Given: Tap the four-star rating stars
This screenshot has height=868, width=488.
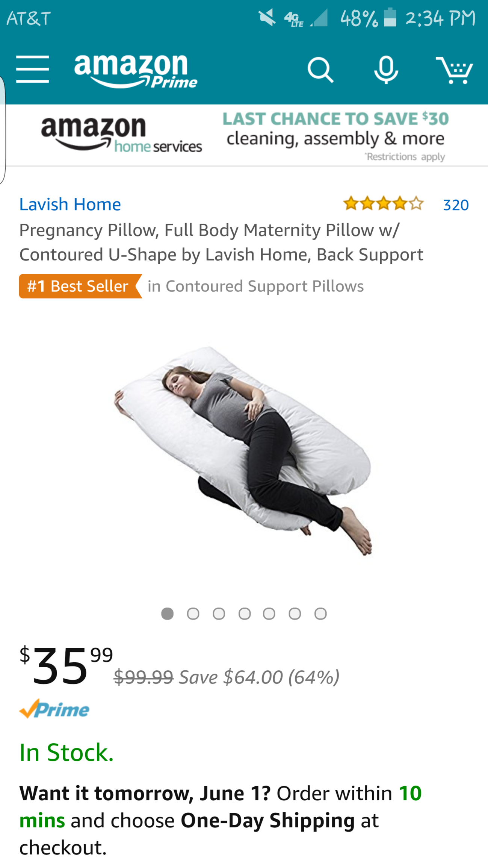Looking at the screenshot, I should coord(383,203).
